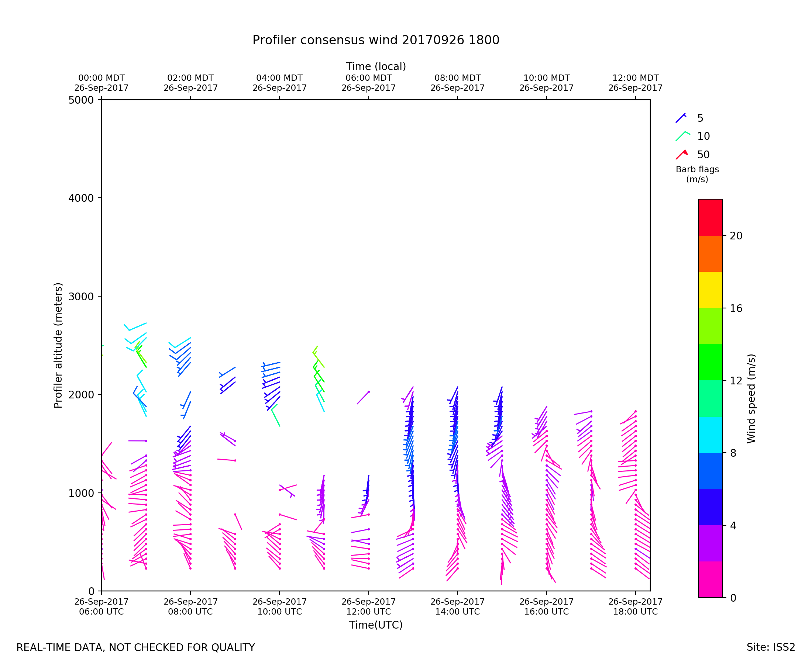Click the REAL-TIME DATA quality warning text
Screen dimensions: 812x664
coord(135,648)
